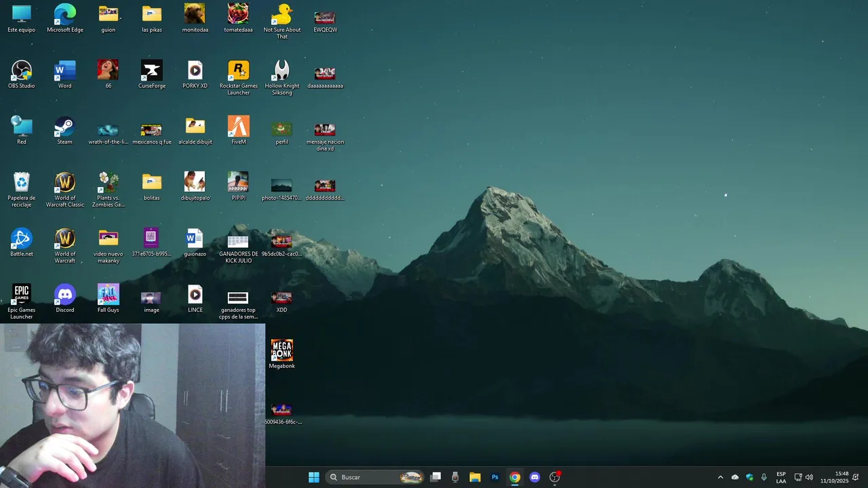Launch CurseForge from the desktop
Viewport: 868px width, 488px height.
pos(152,75)
